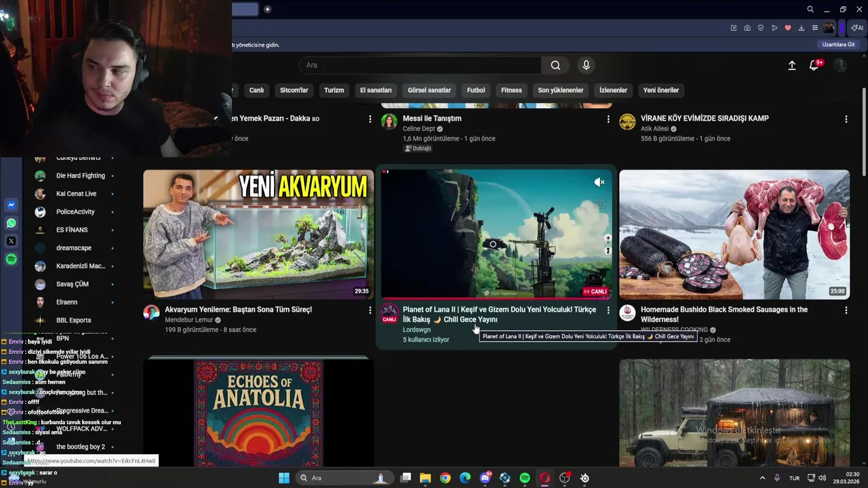This screenshot has height=488, width=868.
Task: Select the Son yüklenenler filter chip
Action: coord(561,90)
